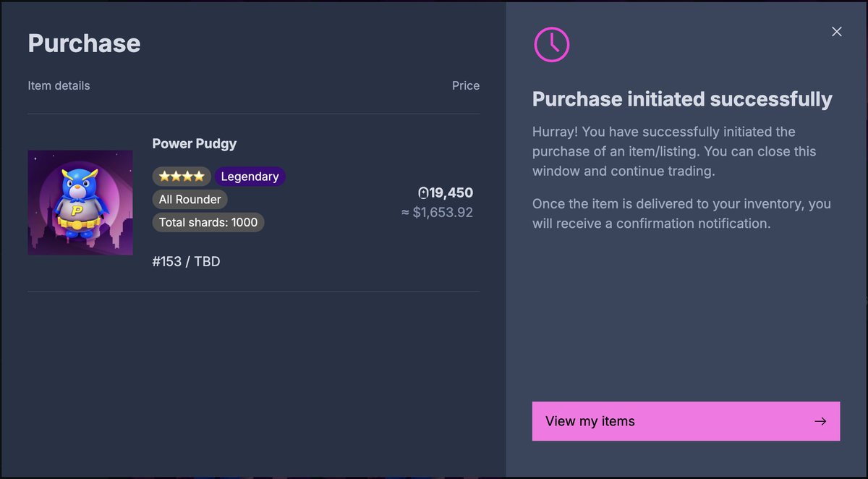Click the Legendary rarity tag
Viewport: 868px width, 479px height.
tap(250, 177)
